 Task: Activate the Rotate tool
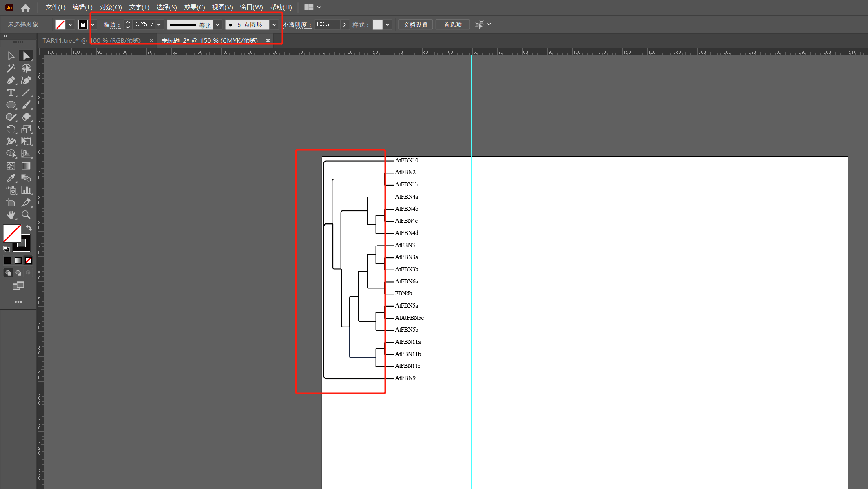pos(11,129)
